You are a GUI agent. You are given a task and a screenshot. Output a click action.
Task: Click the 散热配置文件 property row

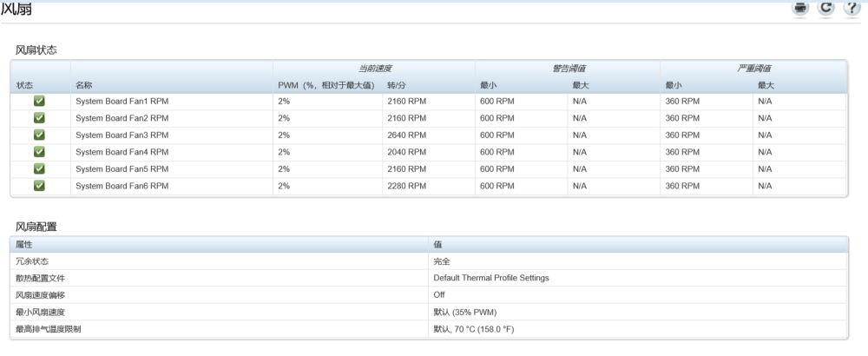pyautogui.click(x=429, y=278)
